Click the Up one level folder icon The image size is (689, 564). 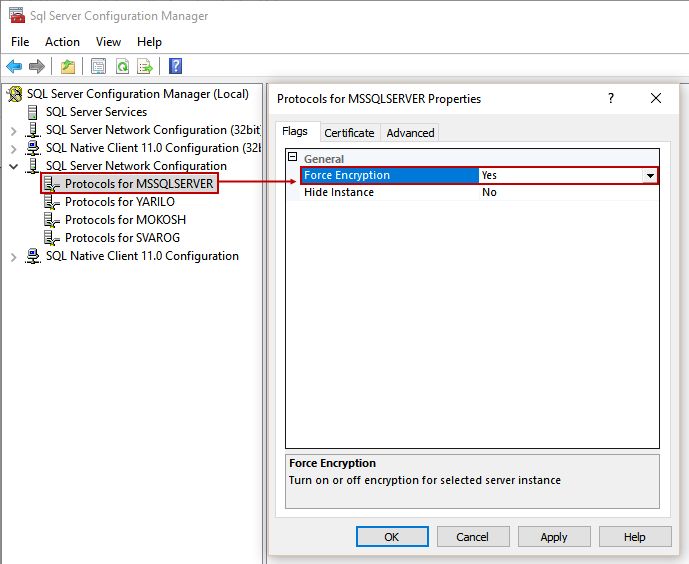click(x=68, y=66)
